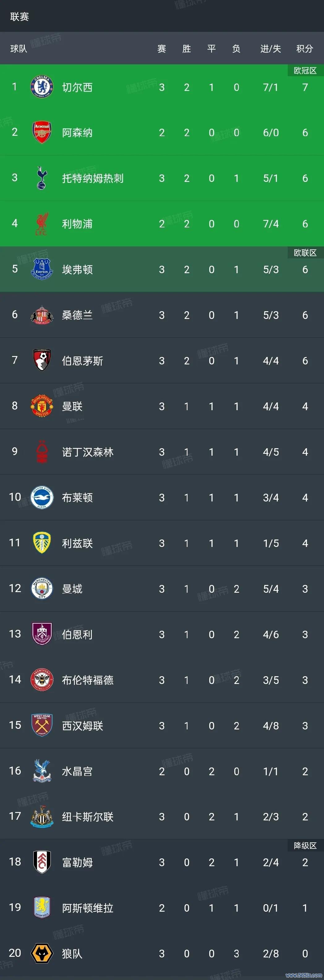The height and width of the screenshot is (980, 324).
Task: Open the Newcastle United badge
Action: pos(42,816)
